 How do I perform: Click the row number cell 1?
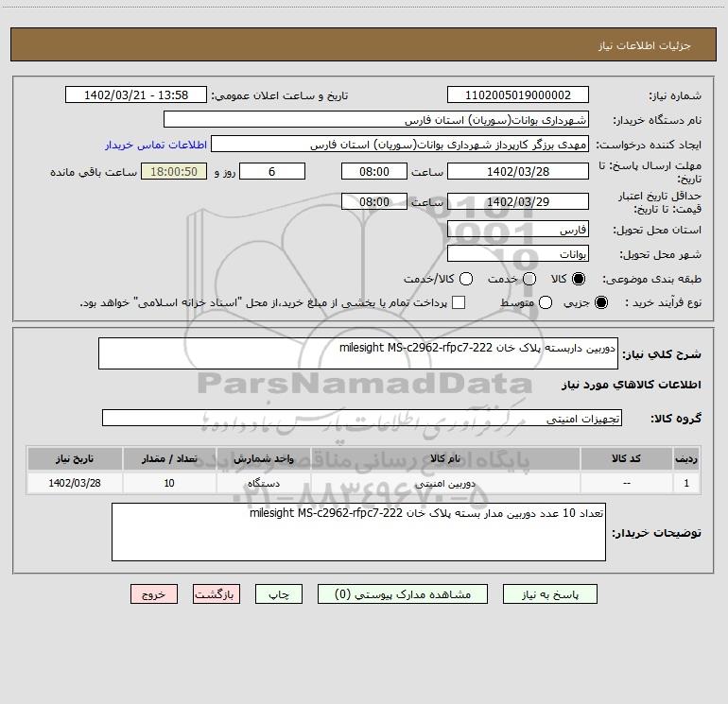[x=686, y=483]
